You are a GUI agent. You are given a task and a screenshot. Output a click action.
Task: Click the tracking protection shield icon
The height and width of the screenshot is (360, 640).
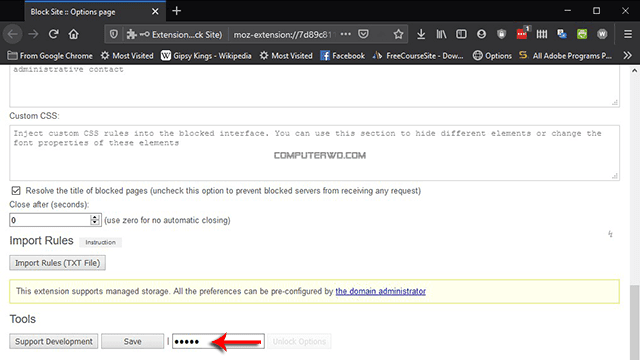tap(114, 34)
